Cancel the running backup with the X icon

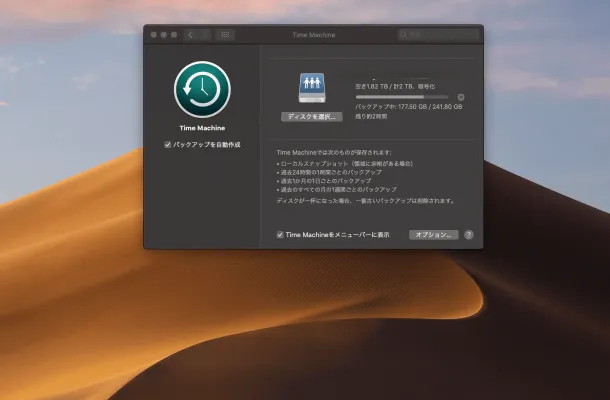461,97
